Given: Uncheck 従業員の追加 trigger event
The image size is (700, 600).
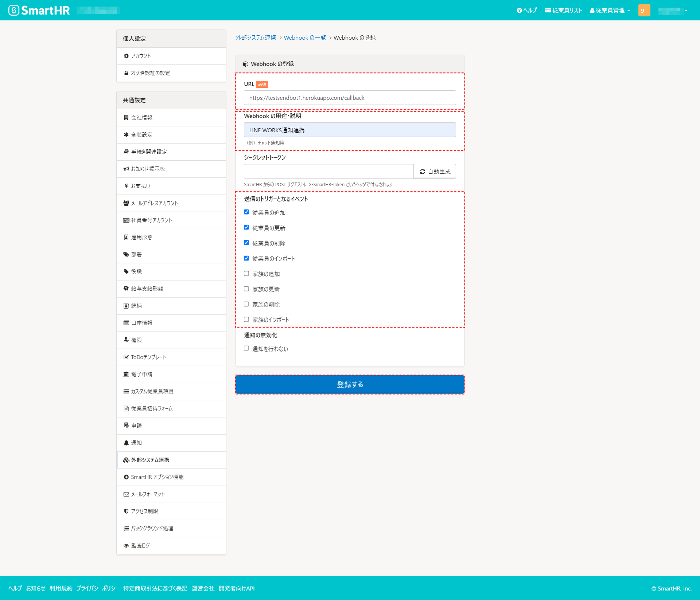Looking at the screenshot, I should coord(246,212).
